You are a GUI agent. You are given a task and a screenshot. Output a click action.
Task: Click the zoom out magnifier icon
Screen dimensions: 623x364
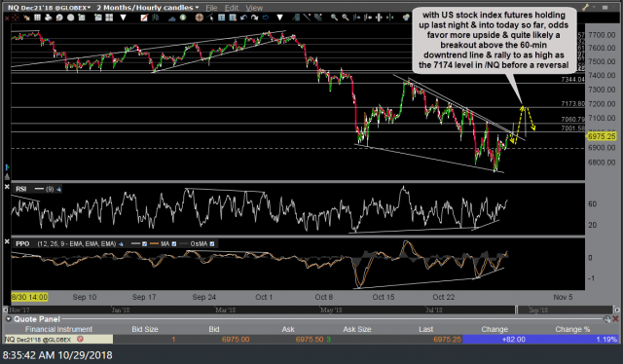click(346, 18)
